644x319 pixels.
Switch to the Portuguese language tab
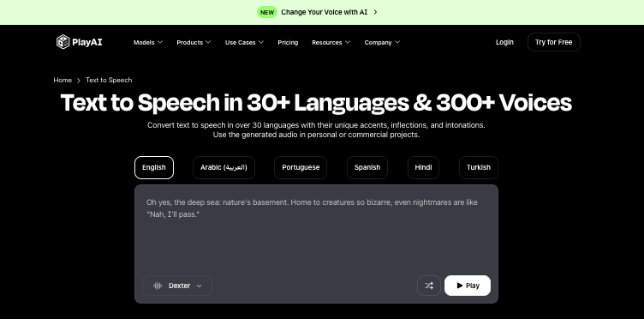(301, 168)
